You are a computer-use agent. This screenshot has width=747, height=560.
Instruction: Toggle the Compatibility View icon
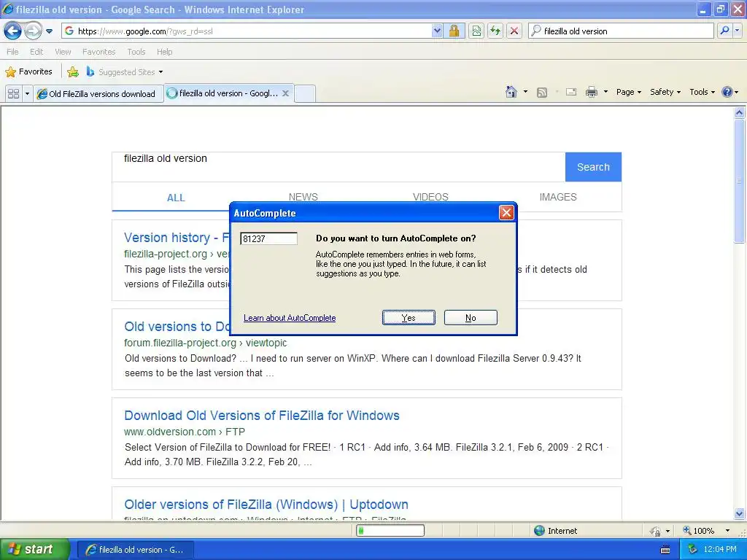[x=476, y=31]
